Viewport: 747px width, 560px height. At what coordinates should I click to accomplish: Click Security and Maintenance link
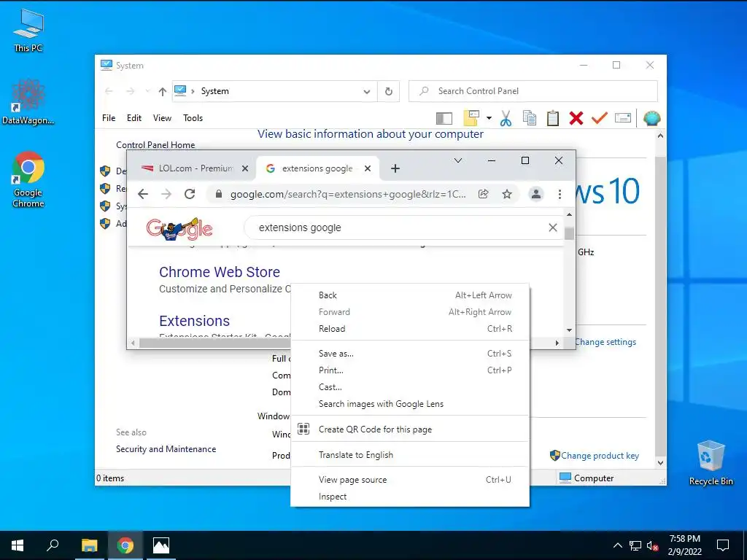[x=166, y=449]
